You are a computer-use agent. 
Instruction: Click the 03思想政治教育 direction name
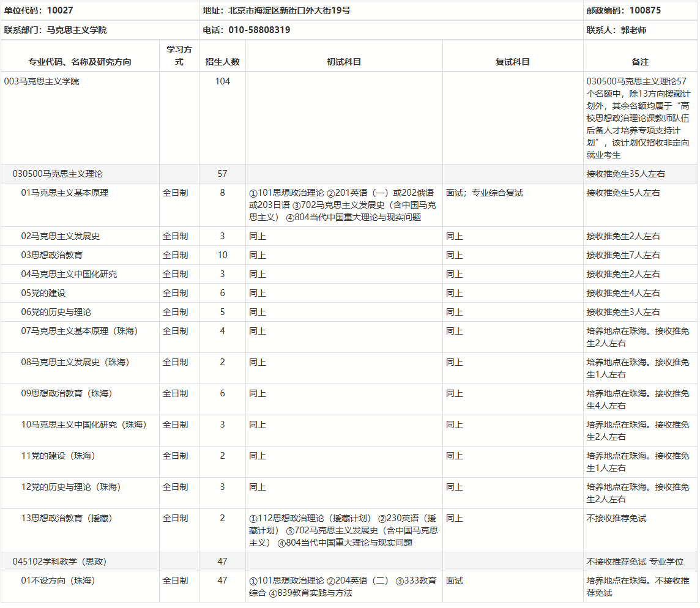pos(52,255)
